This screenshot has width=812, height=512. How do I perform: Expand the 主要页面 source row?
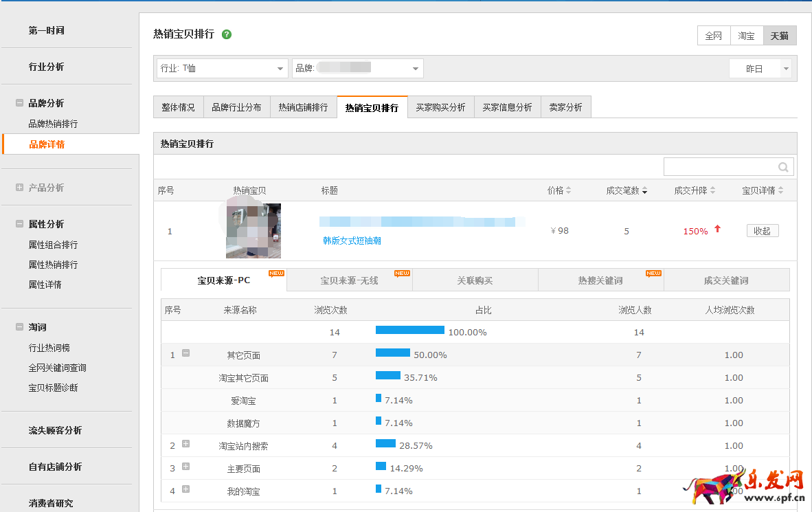coord(185,467)
